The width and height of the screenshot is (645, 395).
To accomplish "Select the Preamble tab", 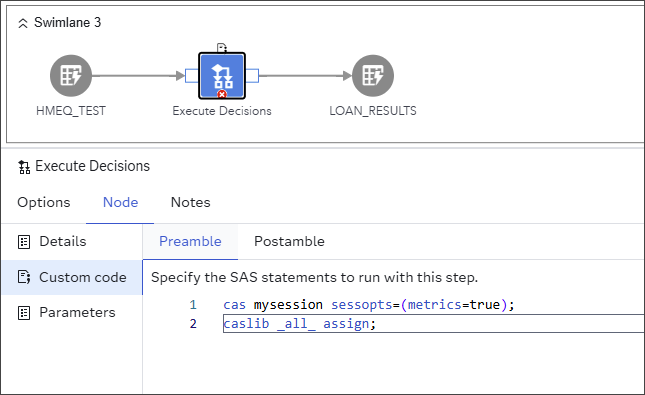I will [190, 242].
